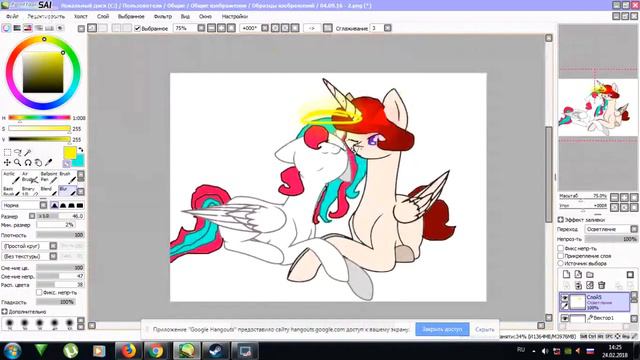Select the rectangular selection tool
This screenshot has width=640, height=360.
tap(7, 153)
